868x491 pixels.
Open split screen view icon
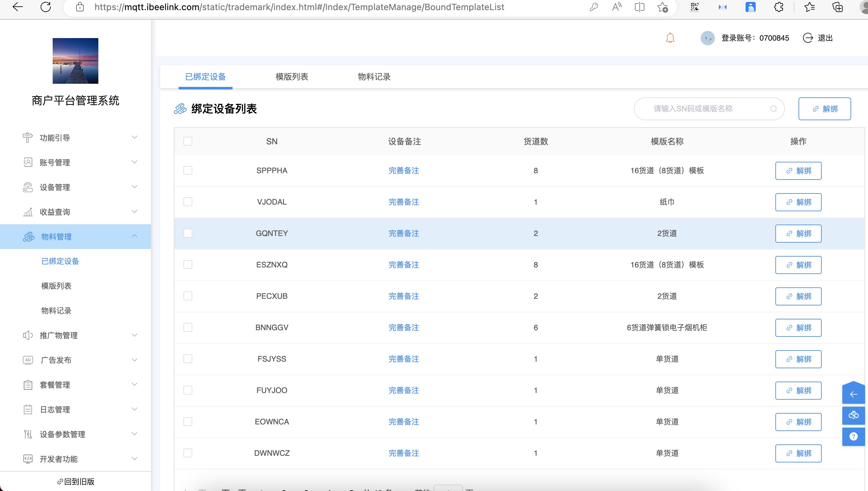point(639,7)
